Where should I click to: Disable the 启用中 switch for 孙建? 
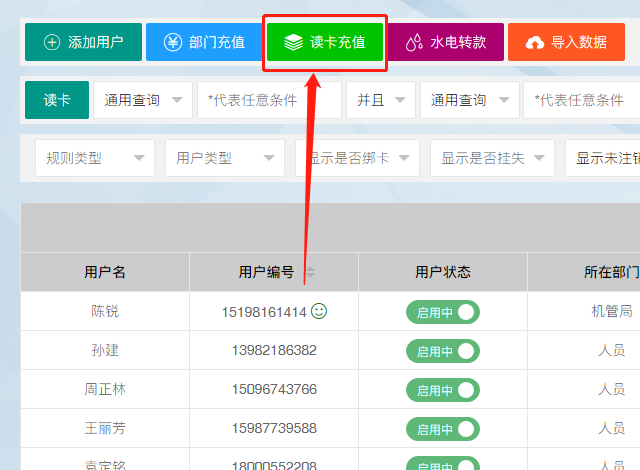pos(442,351)
